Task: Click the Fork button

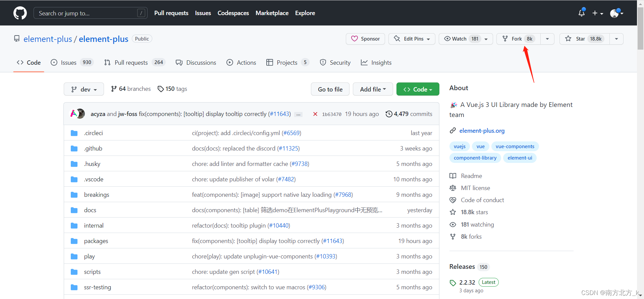Action: tap(518, 39)
